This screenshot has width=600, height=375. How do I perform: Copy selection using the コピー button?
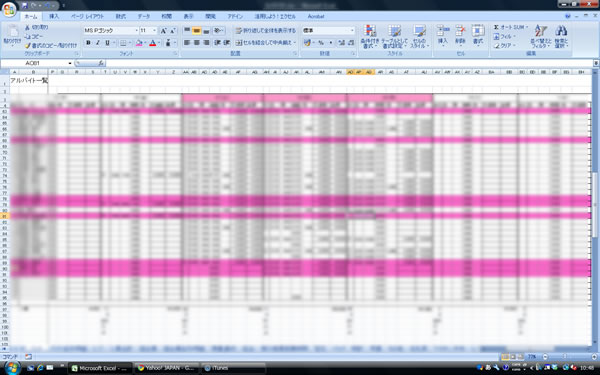click(34, 36)
